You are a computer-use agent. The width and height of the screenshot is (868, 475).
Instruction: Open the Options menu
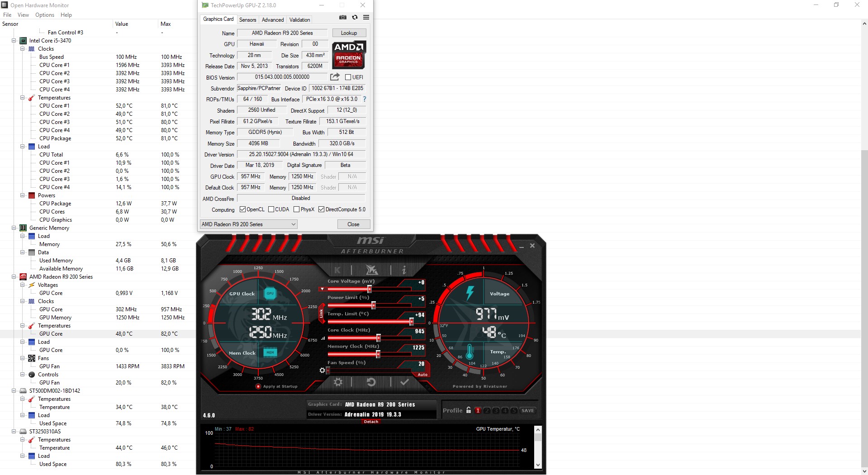45,15
